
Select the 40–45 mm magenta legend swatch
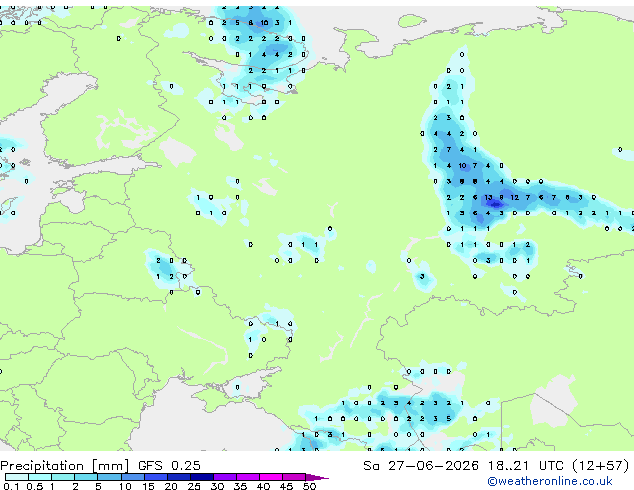[271, 477]
